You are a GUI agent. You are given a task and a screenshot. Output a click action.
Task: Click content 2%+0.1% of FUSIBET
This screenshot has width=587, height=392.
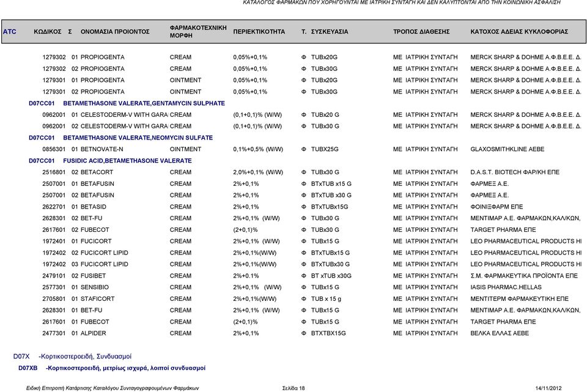tap(246, 276)
